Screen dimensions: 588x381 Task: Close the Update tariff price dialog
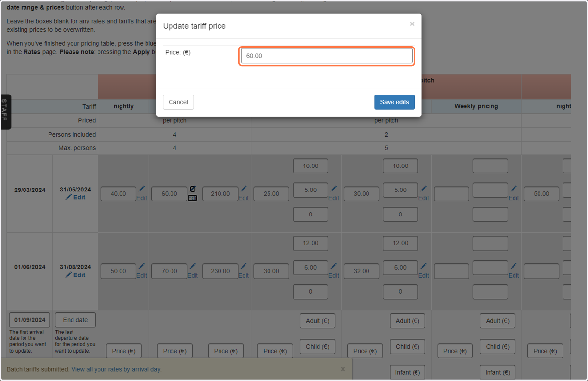[412, 24]
